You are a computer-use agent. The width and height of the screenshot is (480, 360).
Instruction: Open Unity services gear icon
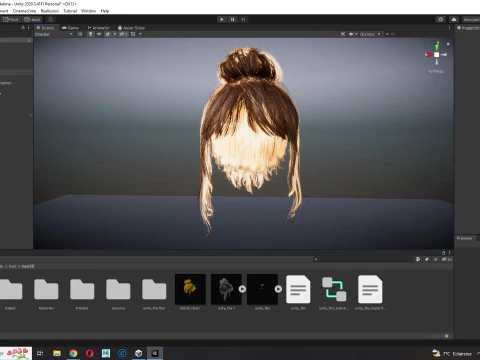tap(441, 19)
